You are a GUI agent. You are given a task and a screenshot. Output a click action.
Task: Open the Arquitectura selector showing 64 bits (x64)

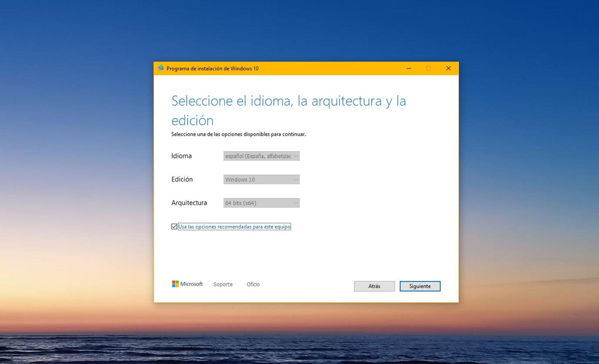pyautogui.click(x=261, y=203)
